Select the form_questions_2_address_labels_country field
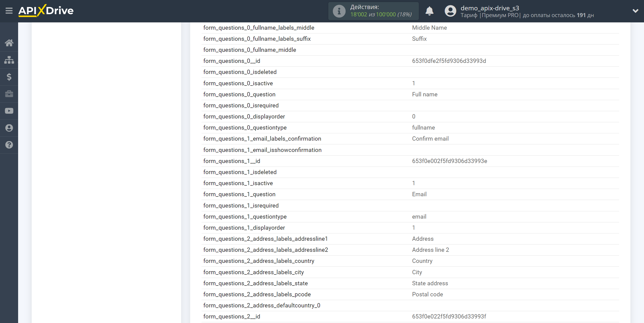The width and height of the screenshot is (644, 323). pyautogui.click(x=259, y=261)
